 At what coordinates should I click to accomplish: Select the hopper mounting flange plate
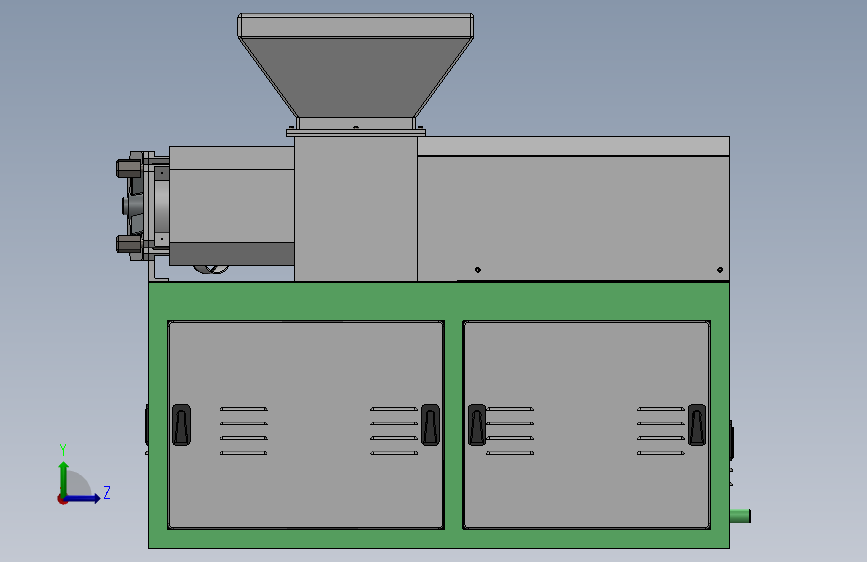pos(356,132)
